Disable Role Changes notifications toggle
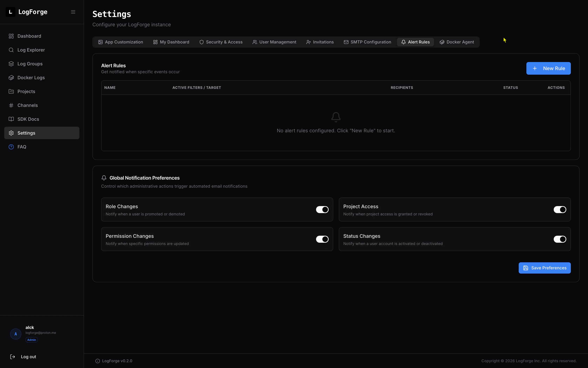Screen dimensions: 588x368 point(322,210)
